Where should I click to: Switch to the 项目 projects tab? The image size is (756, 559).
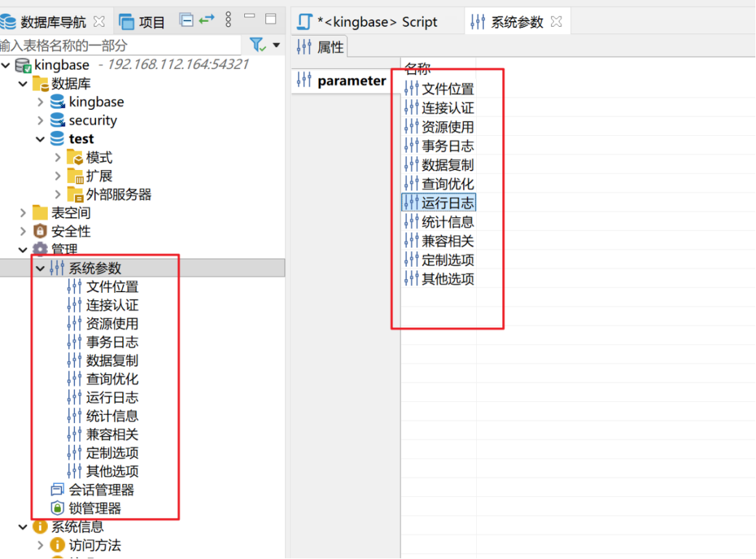click(x=142, y=22)
